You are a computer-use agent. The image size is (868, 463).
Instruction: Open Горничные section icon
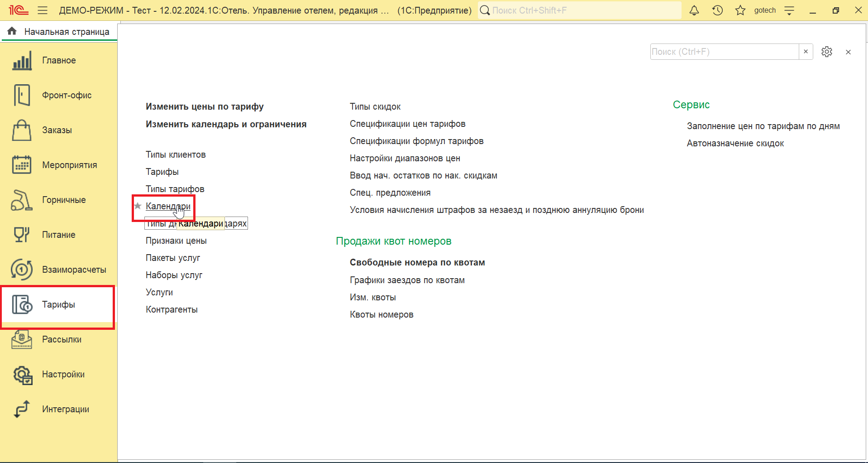22,200
